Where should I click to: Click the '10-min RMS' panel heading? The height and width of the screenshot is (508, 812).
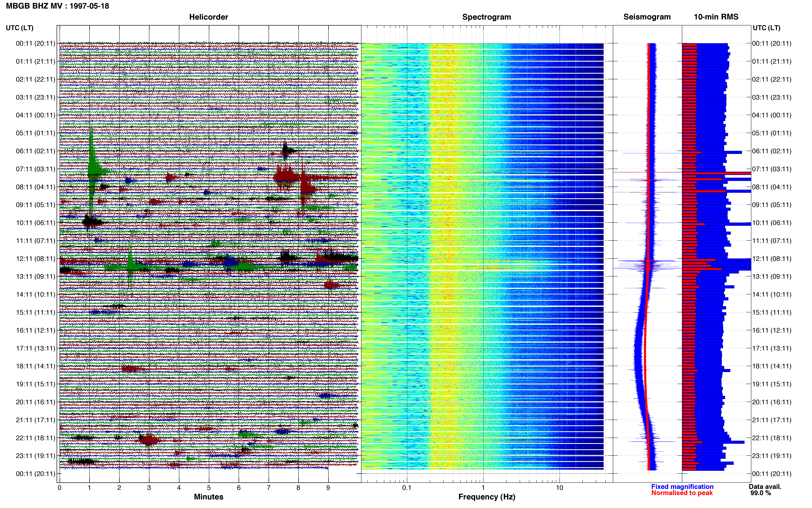pos(716,17)
